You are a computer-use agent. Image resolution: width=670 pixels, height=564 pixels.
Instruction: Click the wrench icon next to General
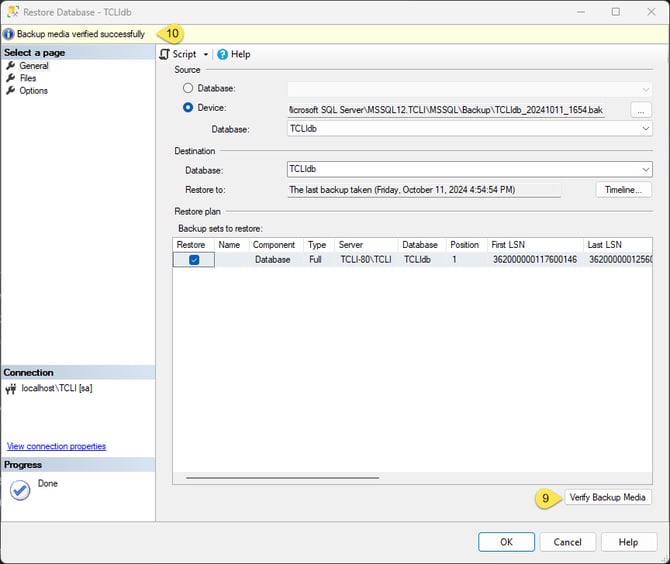11,66
